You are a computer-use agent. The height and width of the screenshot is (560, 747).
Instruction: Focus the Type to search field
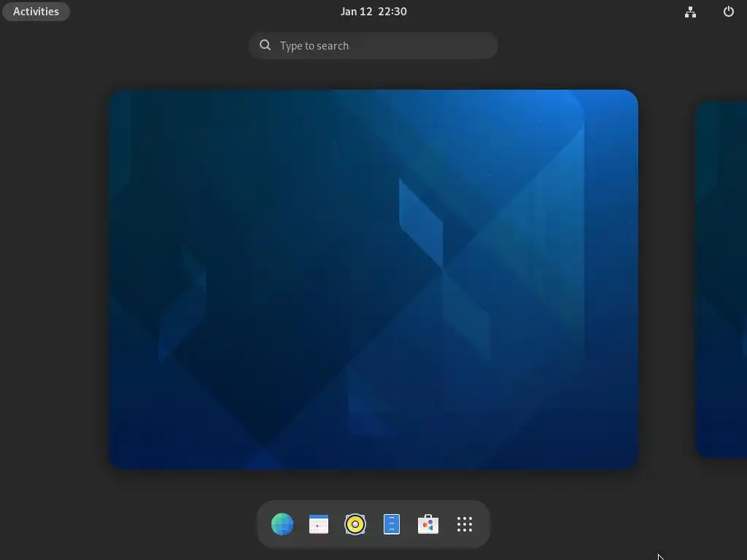[373, 46]
